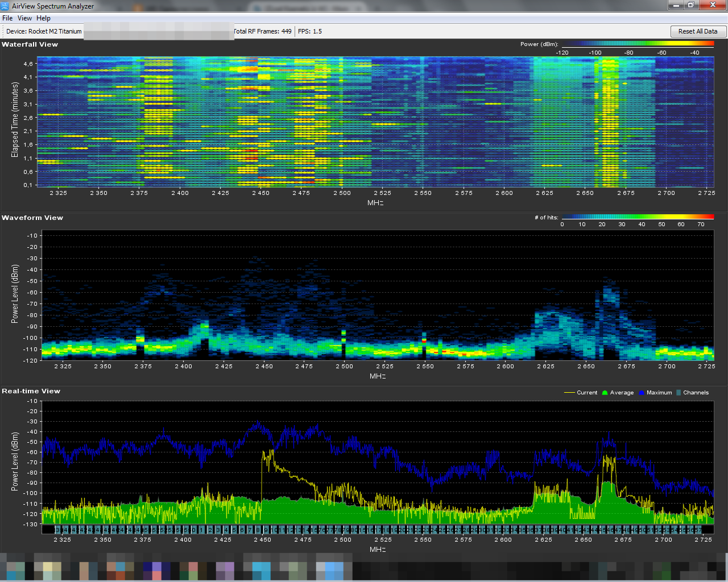Viewport: 728px width, 582px height.
Task: Click the green Average legend dot
Action: pyautogui.click(x=605, y=393)
